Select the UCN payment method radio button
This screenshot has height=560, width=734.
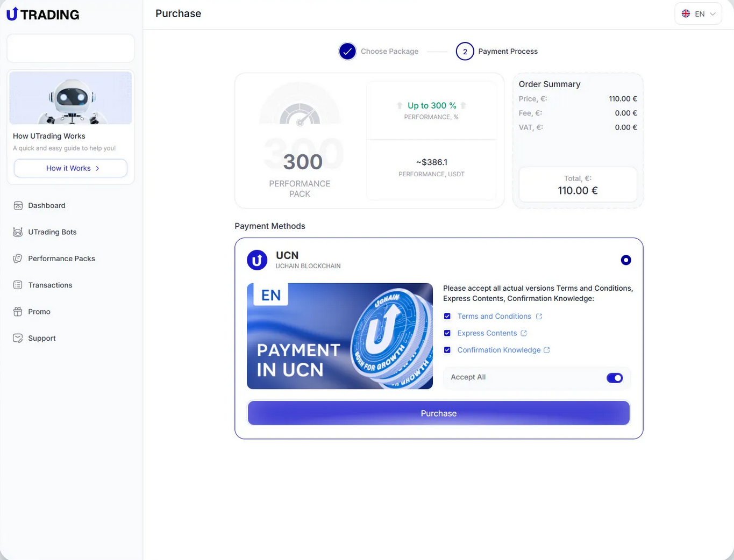[625, 260]
